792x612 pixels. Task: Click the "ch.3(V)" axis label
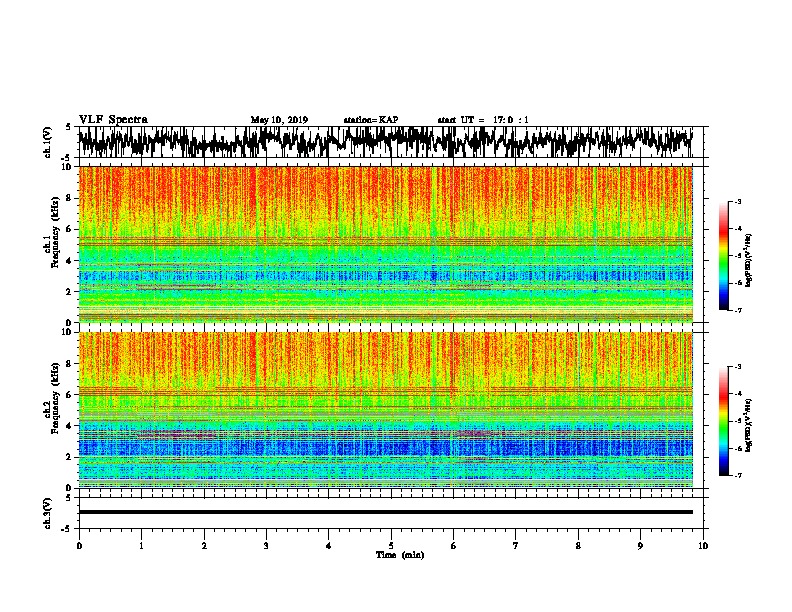coord(48,513)
